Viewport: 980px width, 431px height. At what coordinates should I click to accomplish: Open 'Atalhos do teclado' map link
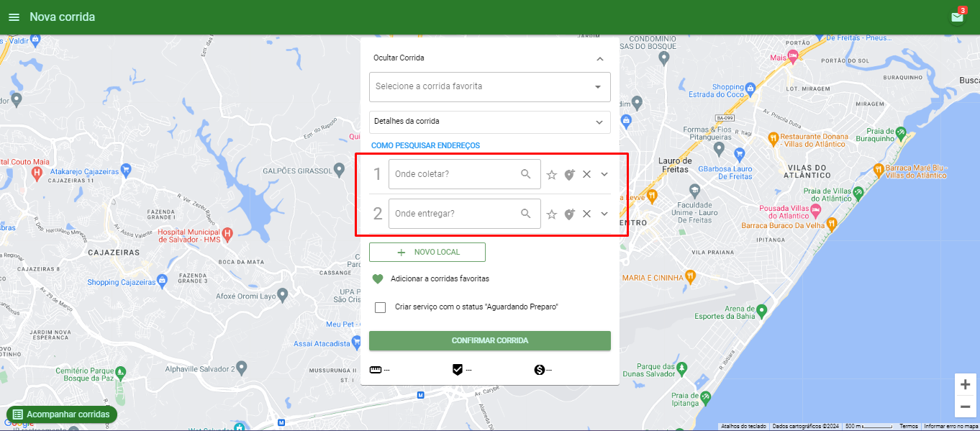point(743,426)
